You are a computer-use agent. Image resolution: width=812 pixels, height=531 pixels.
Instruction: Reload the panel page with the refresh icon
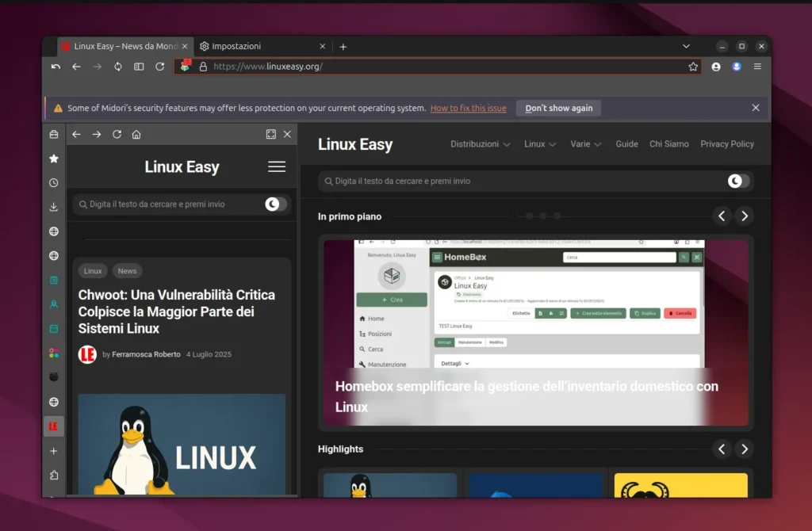pyautogui.click(x=117, y=135)
